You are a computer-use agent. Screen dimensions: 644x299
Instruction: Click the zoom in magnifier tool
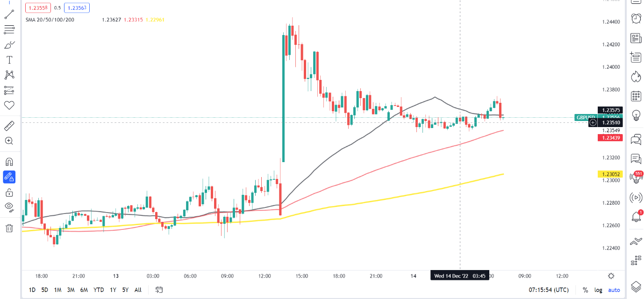click(x=9, y=141)
